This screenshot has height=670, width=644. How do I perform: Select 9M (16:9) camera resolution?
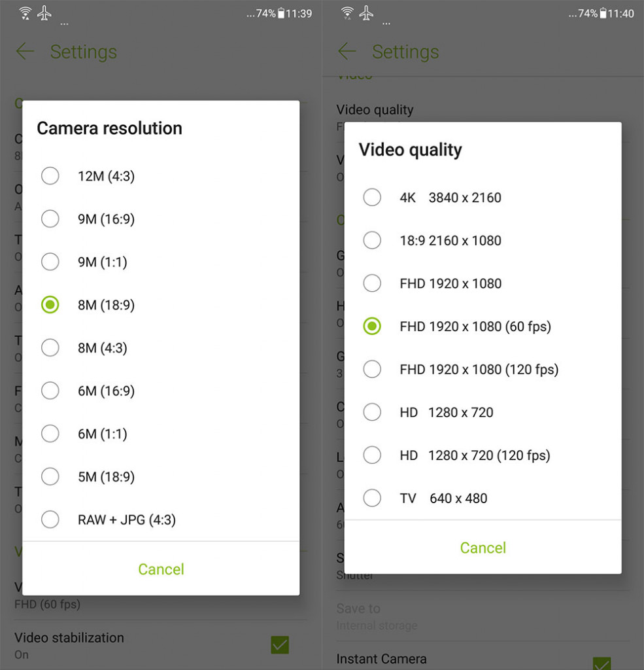(x=161, y=219)
